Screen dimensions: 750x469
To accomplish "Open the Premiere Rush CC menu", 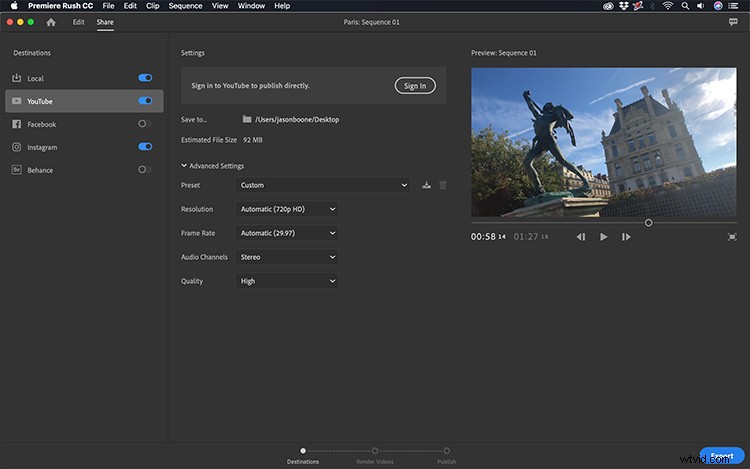I will (x=60, y=6).
